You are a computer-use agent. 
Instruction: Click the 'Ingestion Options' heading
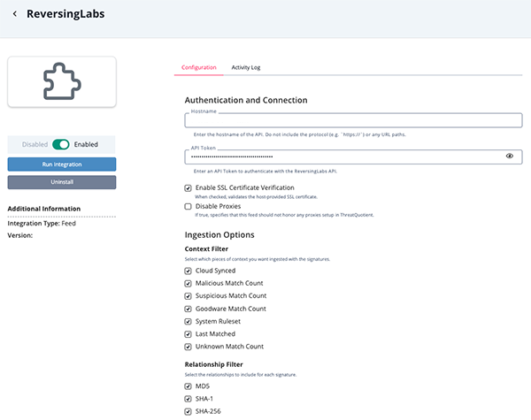pos(219,235)
